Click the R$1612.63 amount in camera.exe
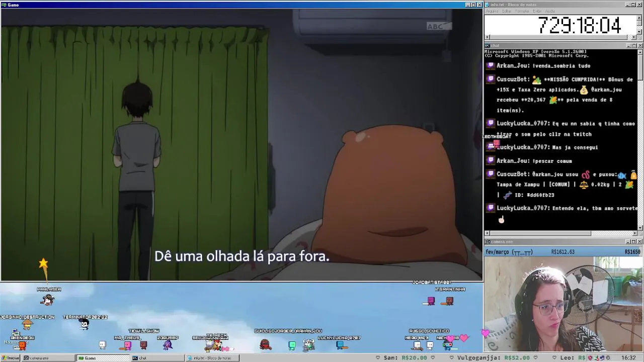 [x=562, y=252]
